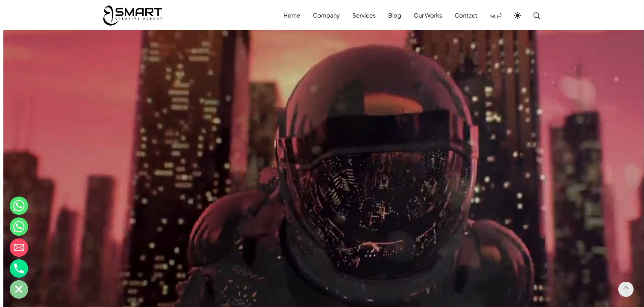
Task: Toggle the light/dark mode sun icon
Action: point(518,16)
